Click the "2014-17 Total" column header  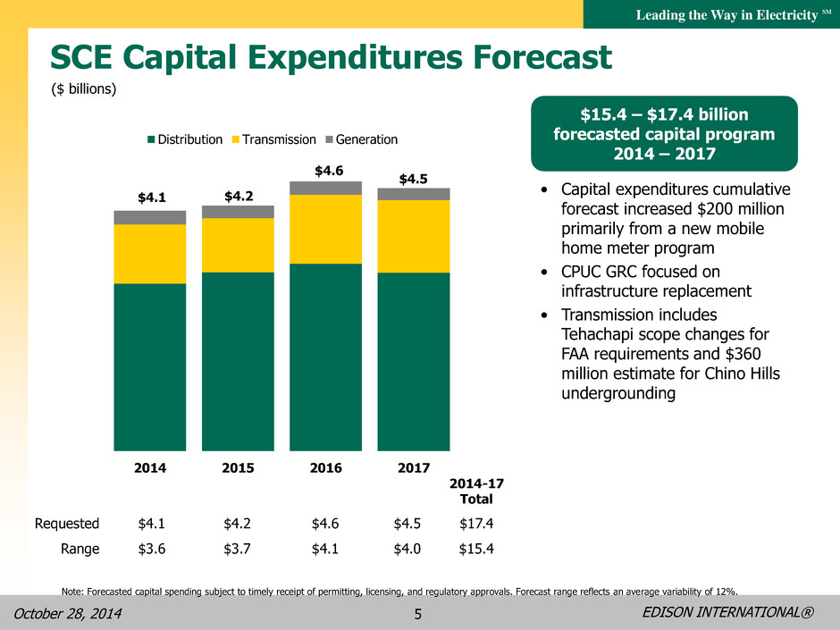[x=476, y=491]
